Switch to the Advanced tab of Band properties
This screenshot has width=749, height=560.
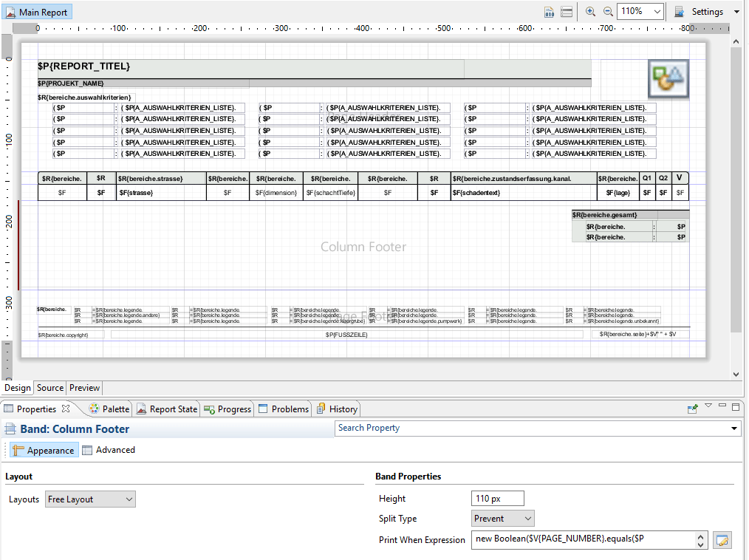(x=109, y=450)
